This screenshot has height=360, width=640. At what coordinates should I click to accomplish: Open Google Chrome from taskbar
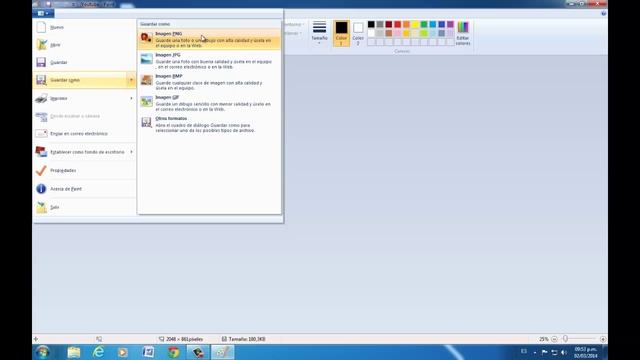(173, 352)
